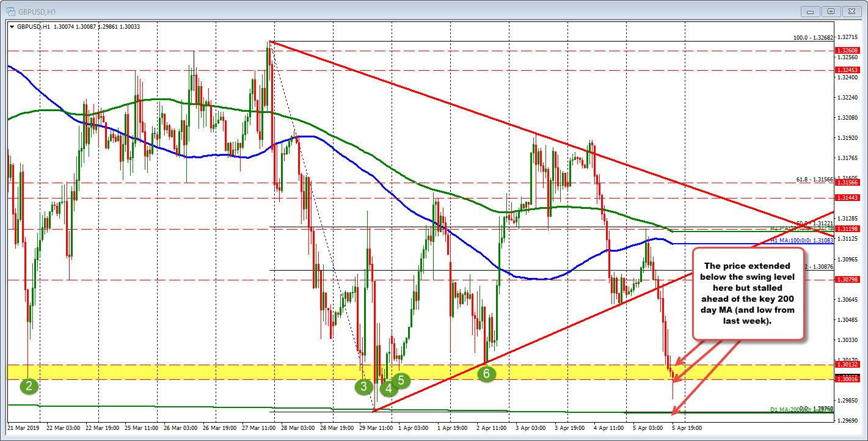Click 1.29850 on the price scale
This screenshot has width=868, height=441.
(x=848, y=400)
